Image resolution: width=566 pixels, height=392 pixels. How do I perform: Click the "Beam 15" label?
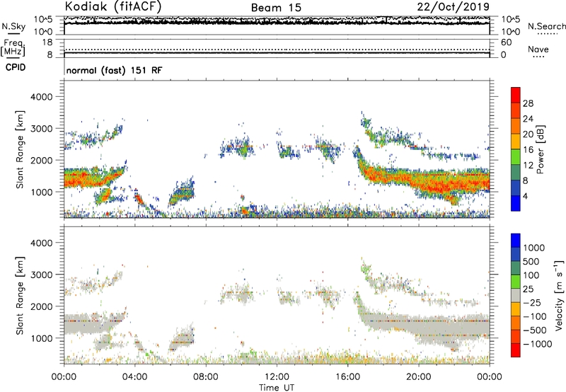(276, 8)
